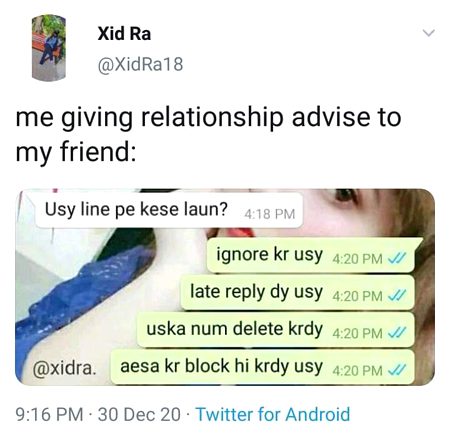
Task: Select the 'ignore kr usy' message bubble
Action: tap(312, 255)
